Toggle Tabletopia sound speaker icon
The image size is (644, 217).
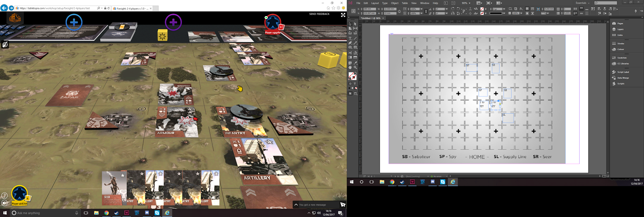4,202
